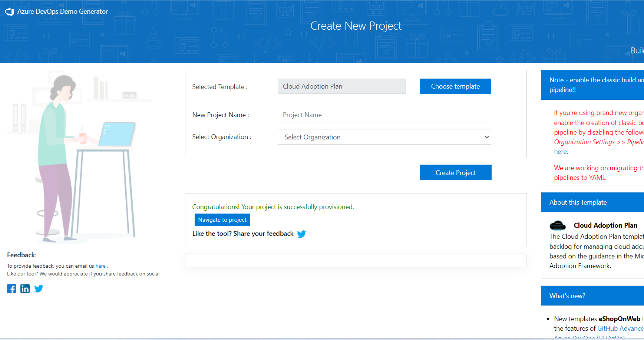Click the 'About this Template' panel header
This screenshot has height=340, width=644.
pyautogui.click(x=592, y=202)
